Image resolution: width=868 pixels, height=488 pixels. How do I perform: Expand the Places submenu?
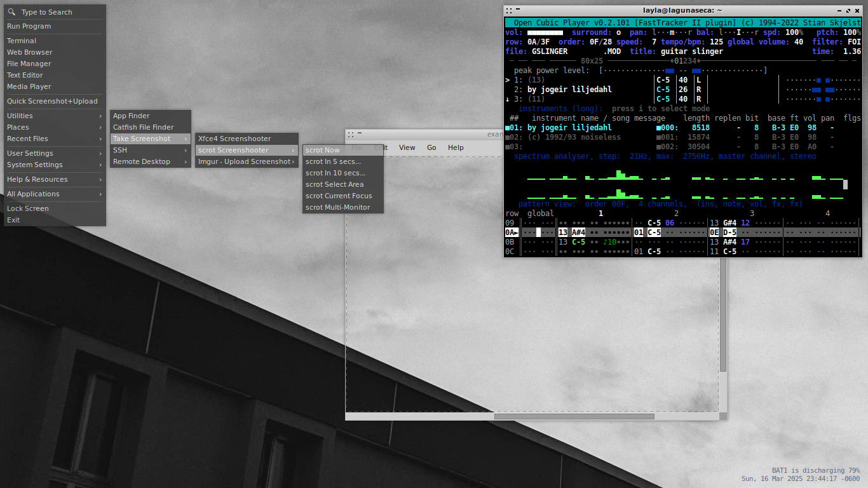55,127
